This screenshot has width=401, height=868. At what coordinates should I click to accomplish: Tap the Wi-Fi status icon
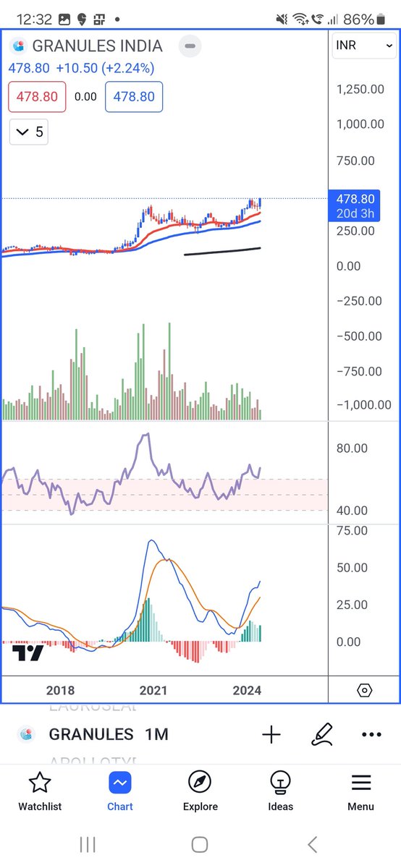pyautogui.click(x=300, y=18)
